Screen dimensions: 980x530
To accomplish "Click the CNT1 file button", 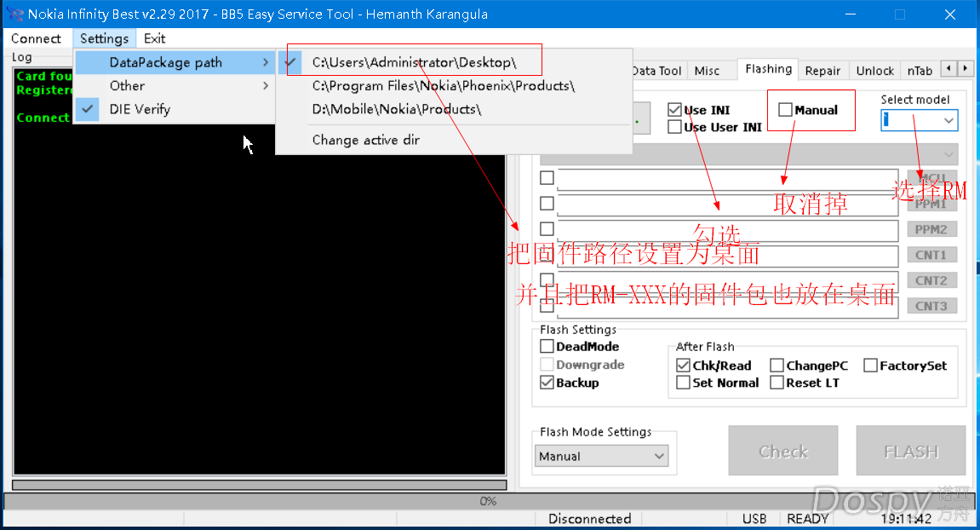I will (931, 256).
